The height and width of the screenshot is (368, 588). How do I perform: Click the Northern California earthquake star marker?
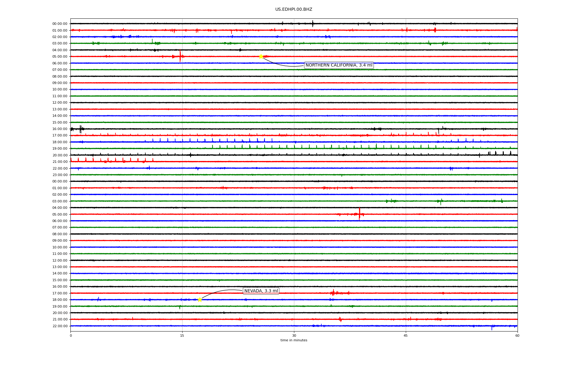261,56
